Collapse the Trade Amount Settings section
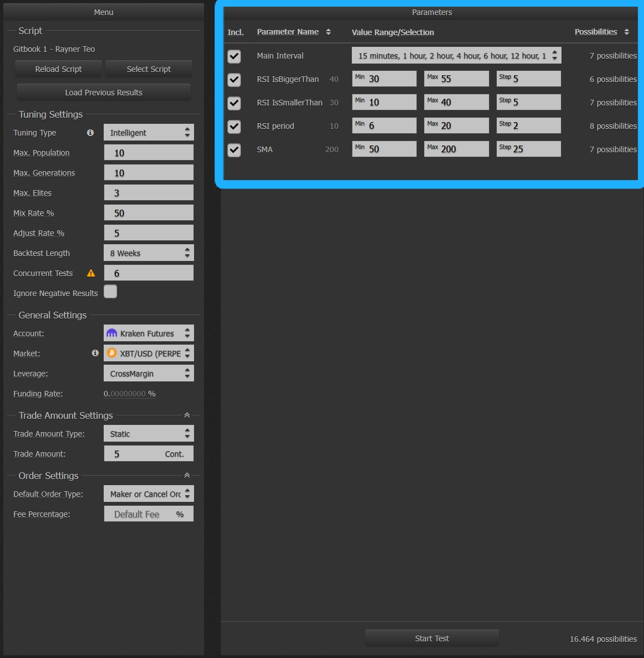 click(187, 415)
